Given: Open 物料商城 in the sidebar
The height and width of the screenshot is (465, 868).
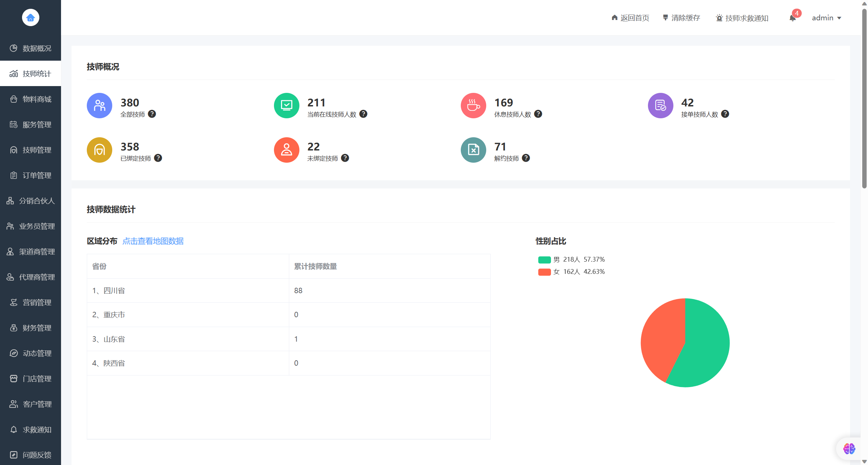Looking at the screenshot, I should (x=31, y=99).
